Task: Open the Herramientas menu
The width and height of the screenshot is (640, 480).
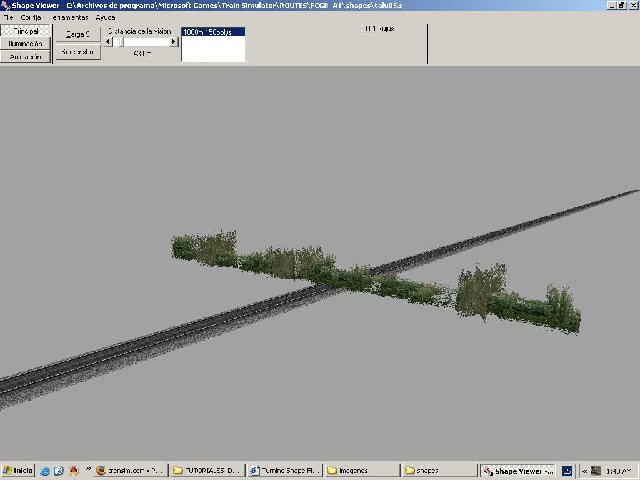Action: click(x=69, y=17)
